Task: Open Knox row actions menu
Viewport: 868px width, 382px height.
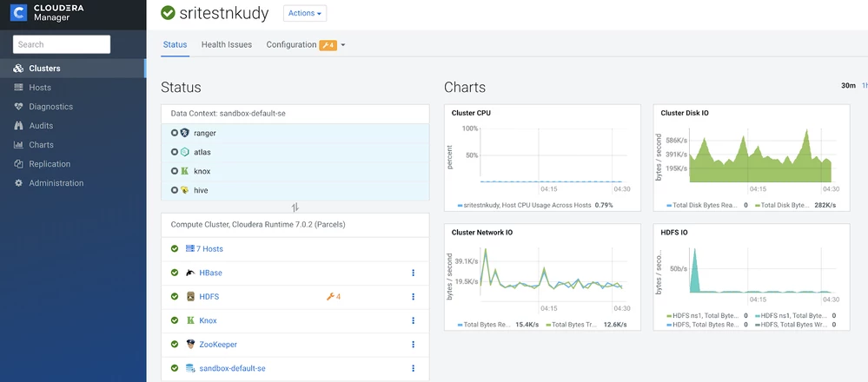Action: (x=413, y=320)
